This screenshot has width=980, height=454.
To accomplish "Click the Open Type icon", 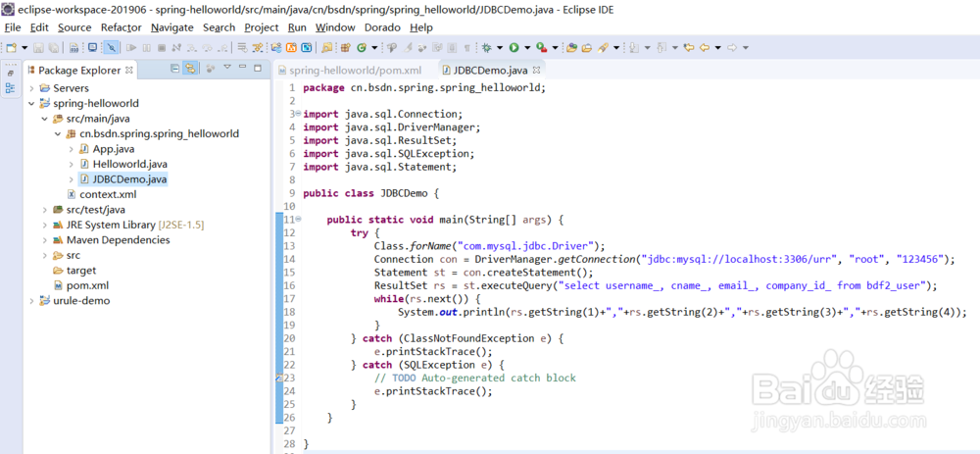I will tap(571, 47).
